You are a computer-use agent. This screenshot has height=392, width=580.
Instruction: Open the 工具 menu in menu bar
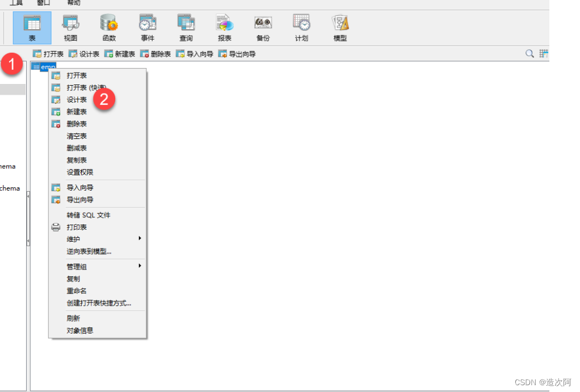pos(16,3)
